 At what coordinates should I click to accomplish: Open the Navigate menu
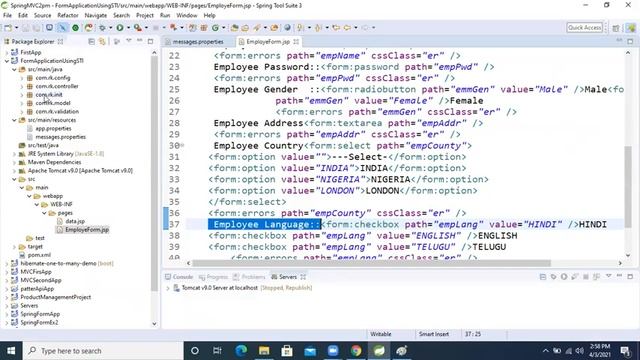coord(96,16)
